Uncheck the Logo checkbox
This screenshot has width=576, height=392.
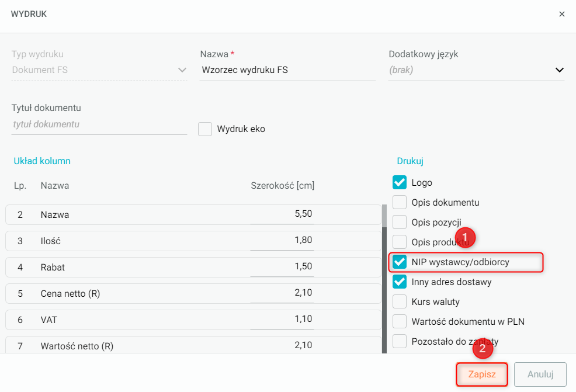coord(400,183)
